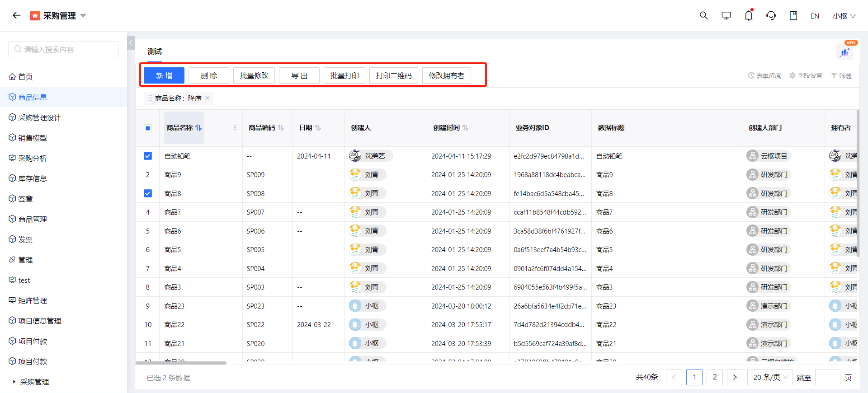Sort by 商品名称 column arrows
This screenshot has height=393, width=868.
click(198, 128)
